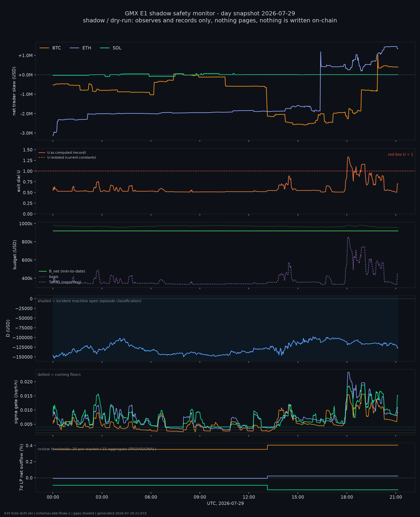Click the '600k' budget tick label

click(x=27, y=260)
